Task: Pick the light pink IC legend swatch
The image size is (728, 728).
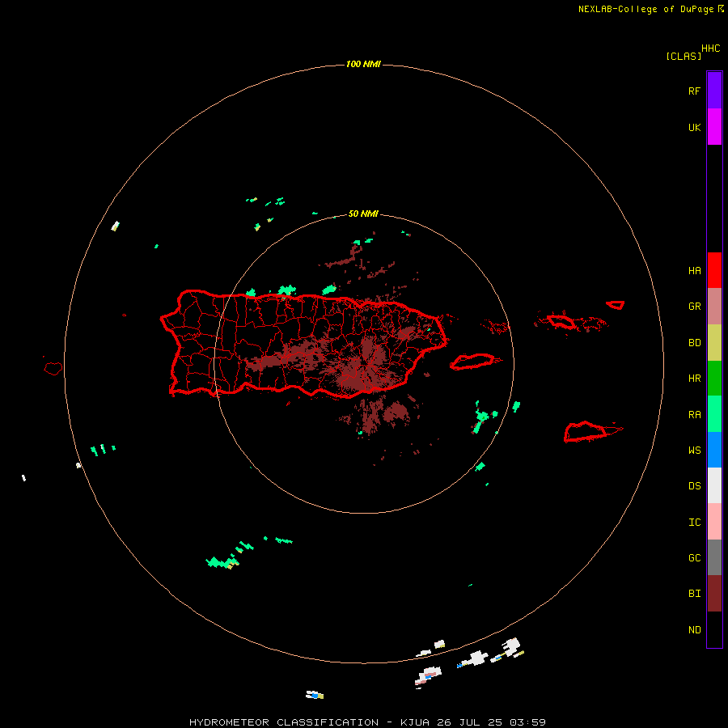Action: click(x=714, y=522)
